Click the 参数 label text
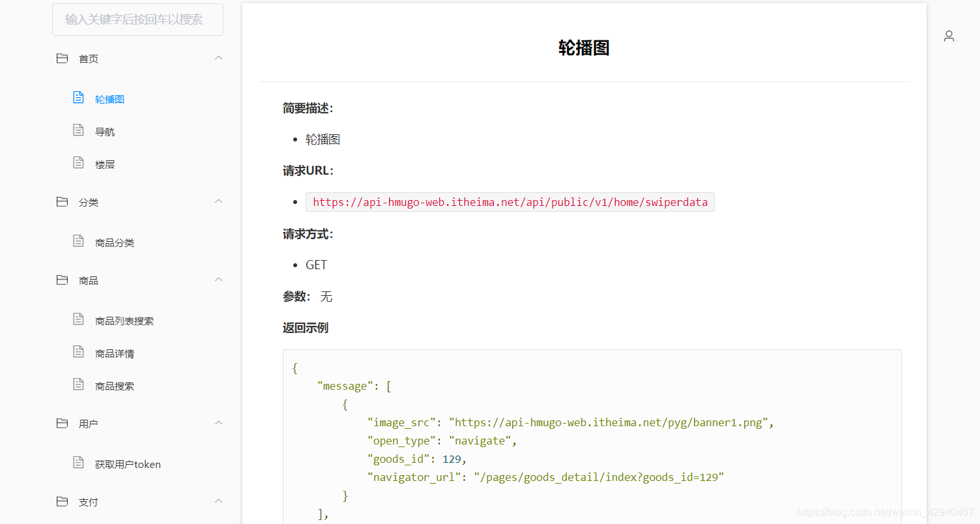 pyautogui.click(x=296, y=297)
